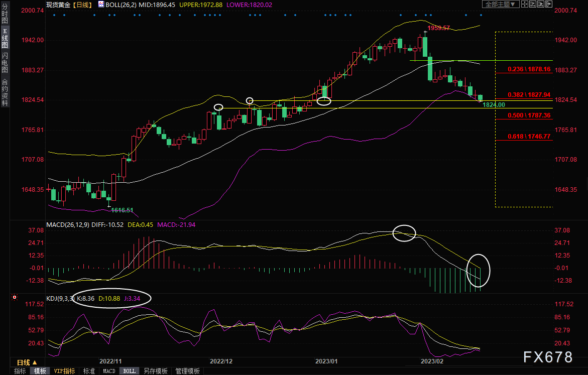Click the BOLL indicator chart icon
Image resolution: width=588 pixels, height=375 pixels.
pyautogui.click(x=101, y=4)
